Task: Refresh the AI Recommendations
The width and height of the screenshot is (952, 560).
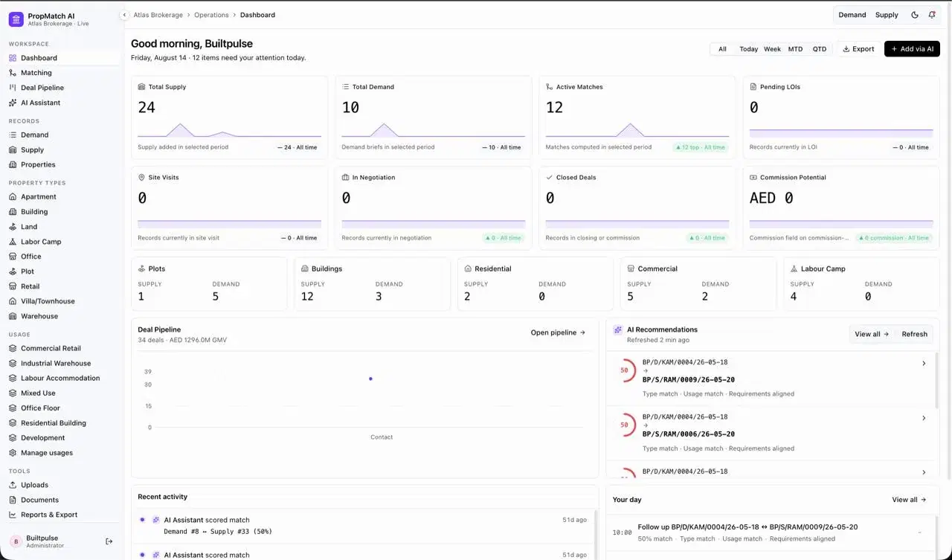Action: pos(914,334)
